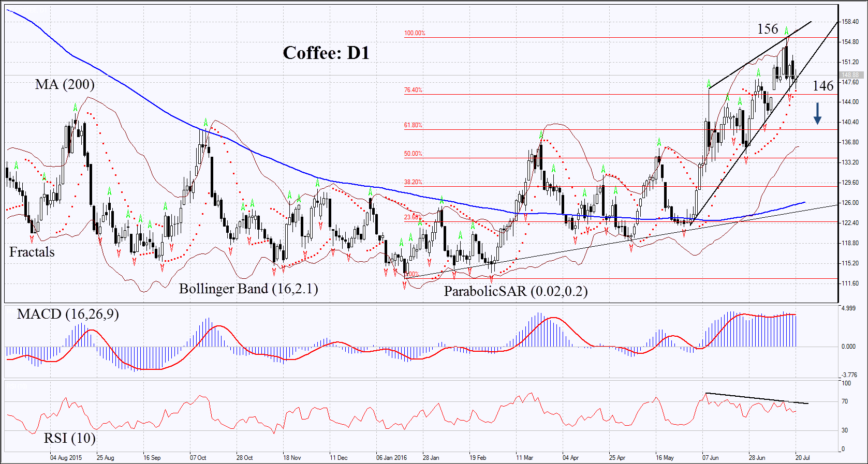Click the RSI (10) indicator label

pos(69,438)
